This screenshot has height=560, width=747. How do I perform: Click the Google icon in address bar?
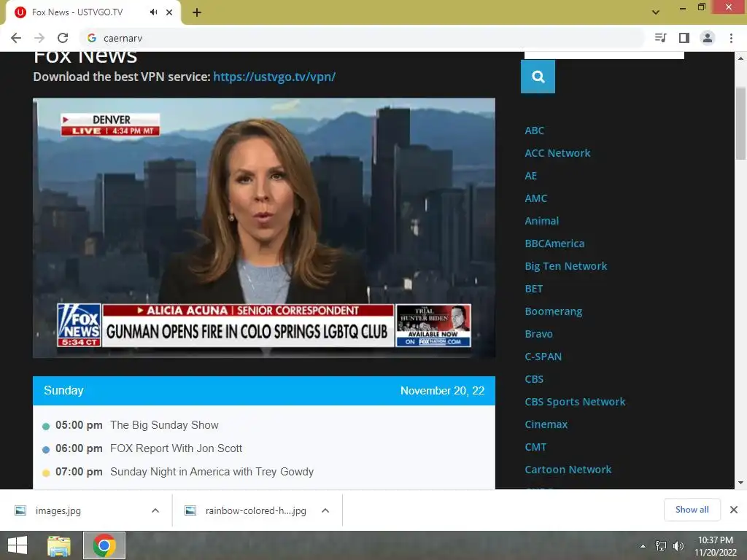[x=92, y=38]
